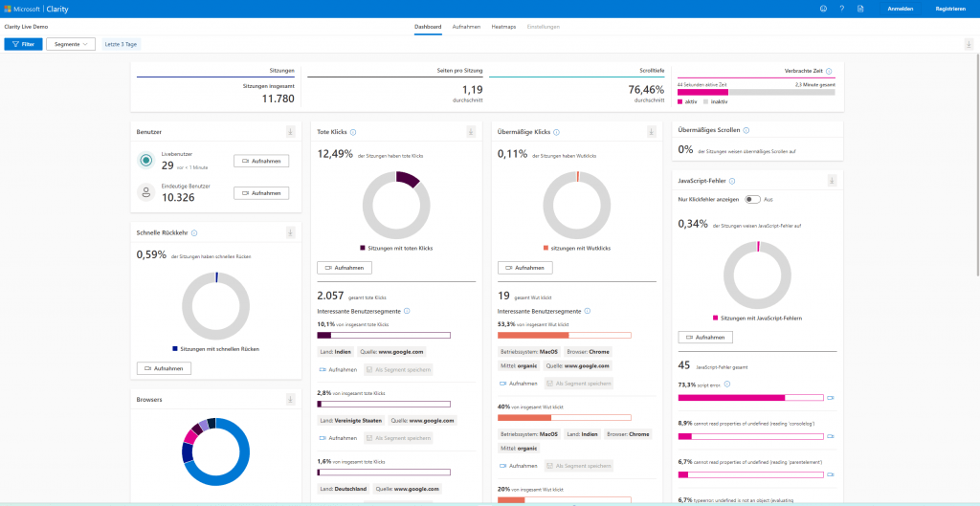
Task: Save Land: Indien segment via Als Segment speichern
Action: click(398, 370)
